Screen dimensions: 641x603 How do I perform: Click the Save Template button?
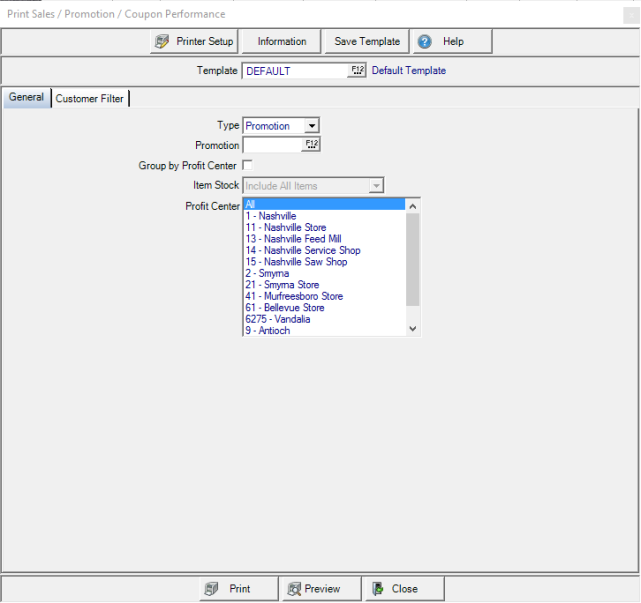point(367,42)
